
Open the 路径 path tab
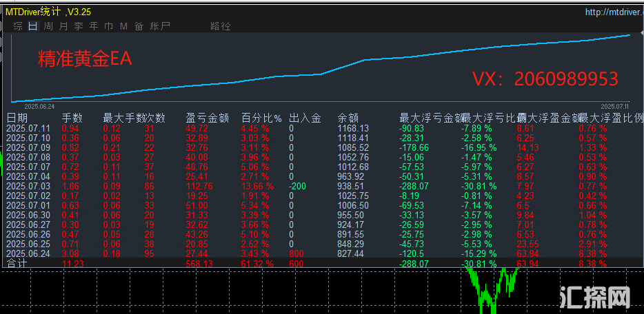(220, 27)
